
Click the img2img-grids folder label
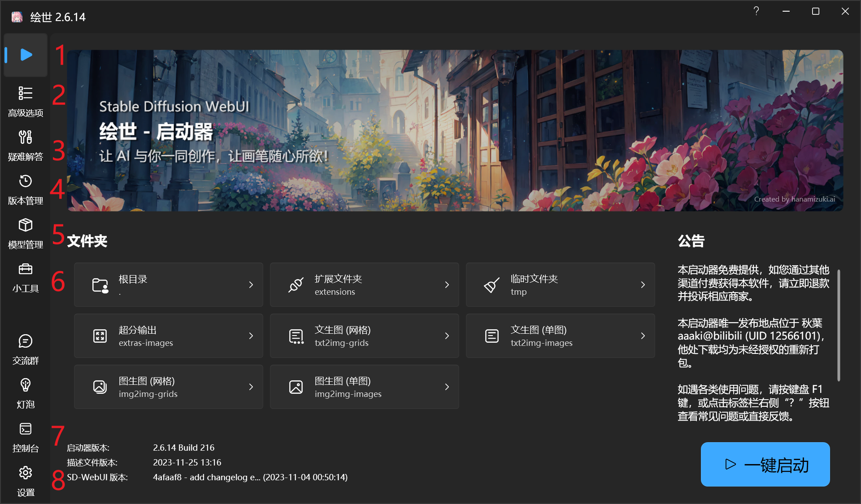pos(148,394)
